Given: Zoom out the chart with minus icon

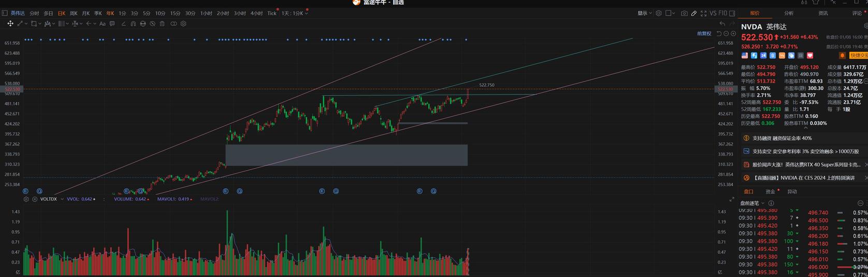Looking at the screenshot, I should 726,34.
